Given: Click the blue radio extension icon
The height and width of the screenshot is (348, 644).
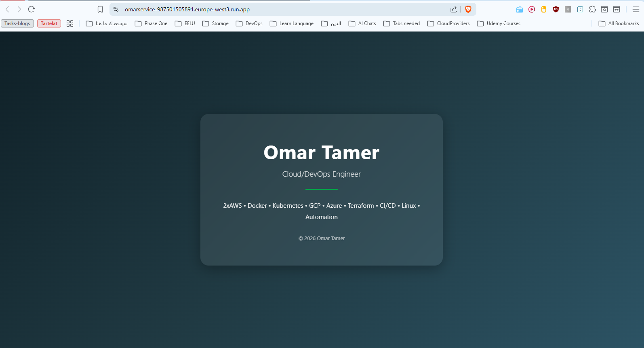Looking at the screenshot, I should (x=520, y=9).
